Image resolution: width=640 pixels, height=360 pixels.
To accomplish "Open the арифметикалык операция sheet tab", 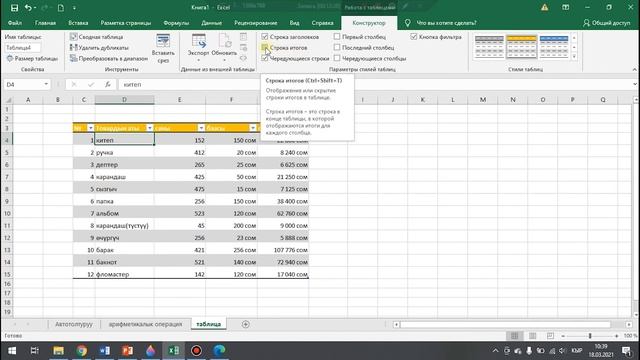I will click(145, 324).
